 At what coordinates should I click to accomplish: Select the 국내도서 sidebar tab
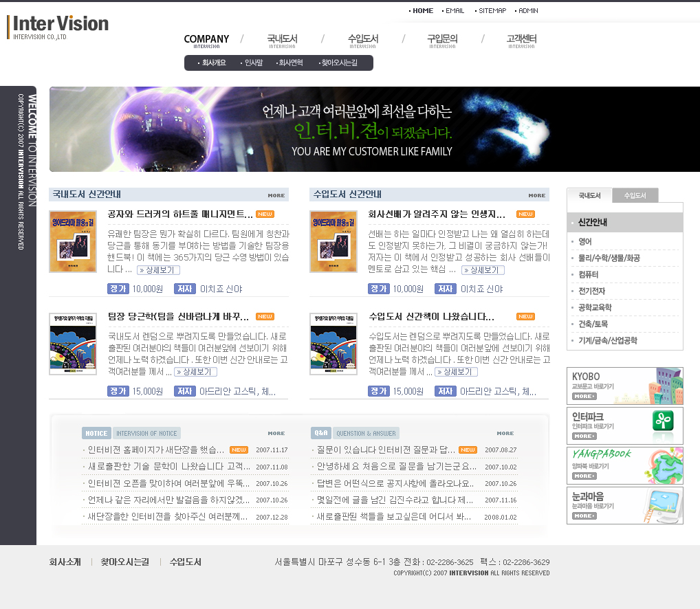pyautogui.click(x=589, y=195)
